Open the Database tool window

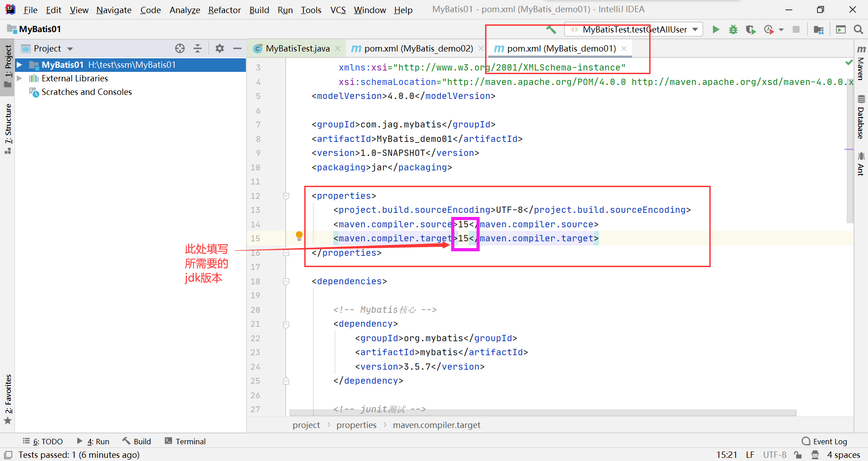click(861, 117)
